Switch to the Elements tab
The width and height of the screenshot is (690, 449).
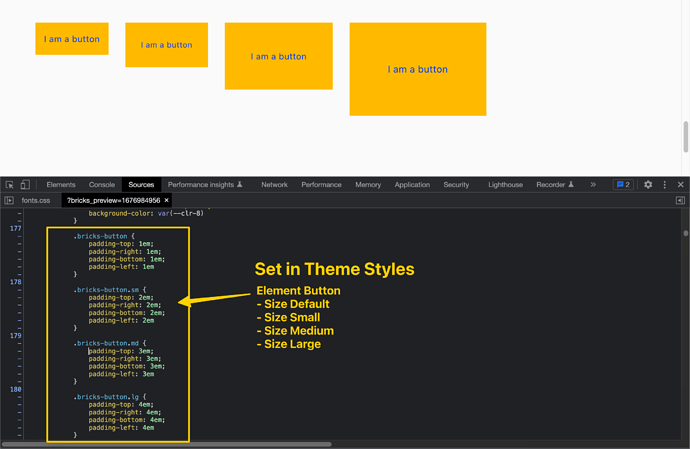[61, 184]
